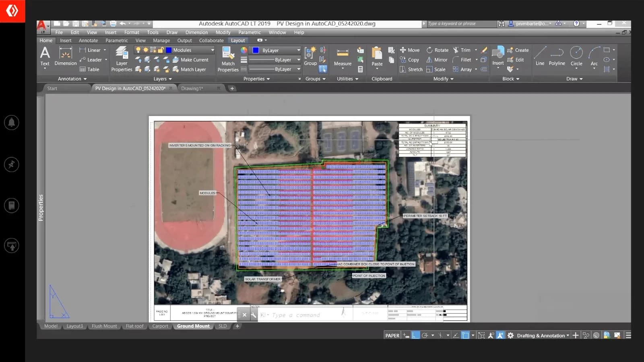Draw with the Line tool
The height and width of the screenshot is (362, 644).
(x=540, y=56)
